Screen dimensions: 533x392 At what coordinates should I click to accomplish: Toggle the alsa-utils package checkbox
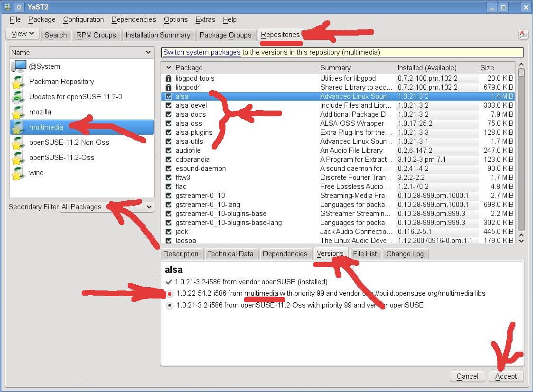(168, 141)
